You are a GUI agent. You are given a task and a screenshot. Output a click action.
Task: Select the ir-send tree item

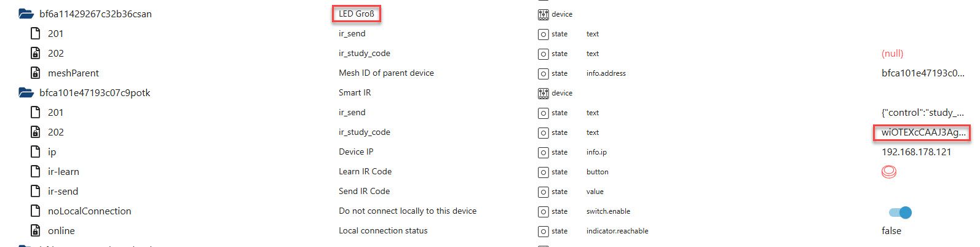(x=63, y=192)
